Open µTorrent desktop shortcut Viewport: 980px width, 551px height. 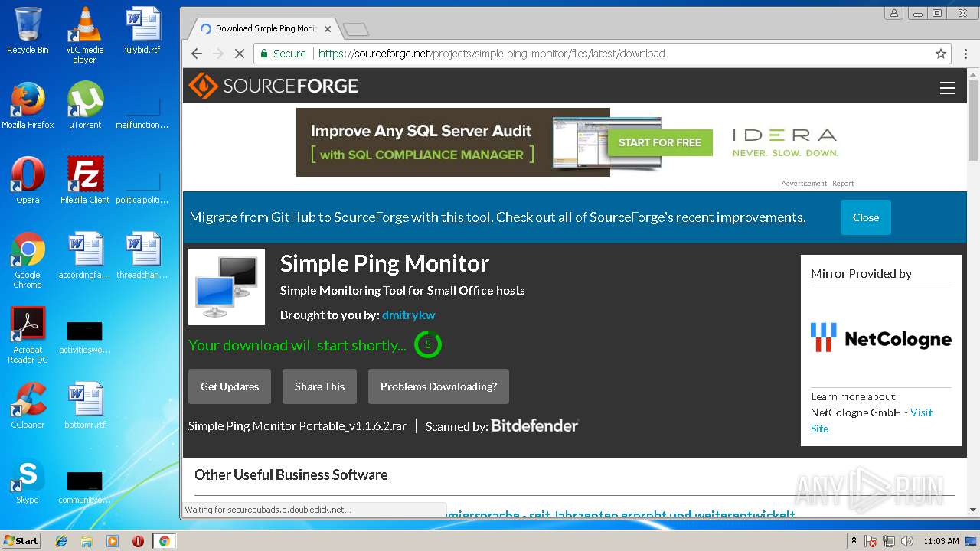(x=84, y=105)
